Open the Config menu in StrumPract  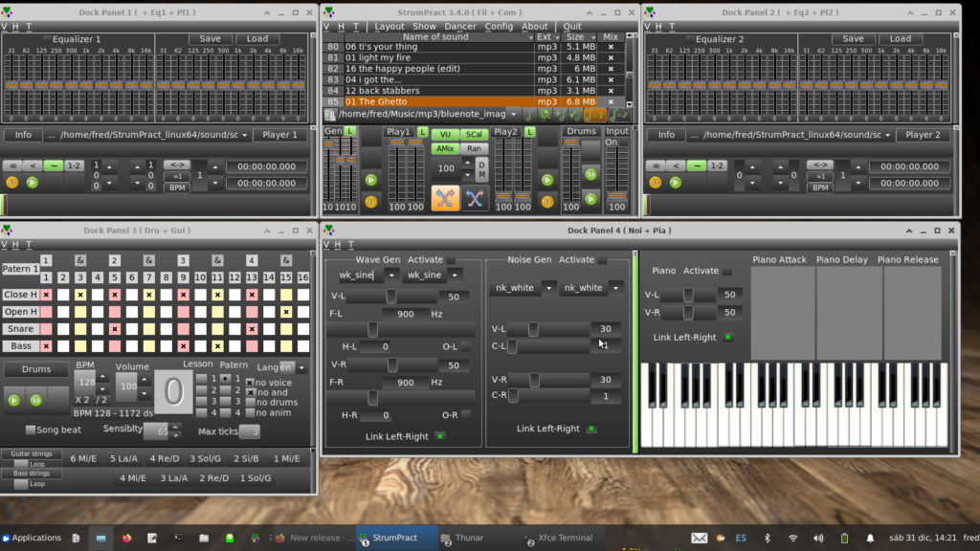point(499,27)
